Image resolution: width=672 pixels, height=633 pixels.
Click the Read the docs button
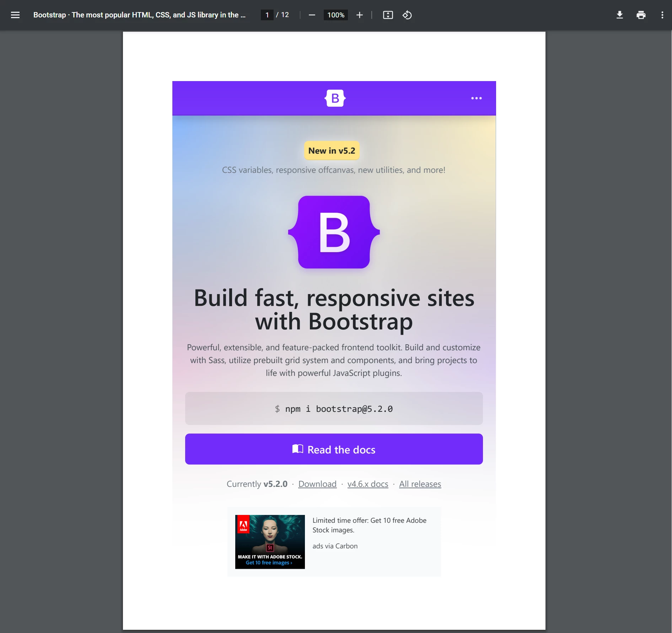[x=334, y=449]
